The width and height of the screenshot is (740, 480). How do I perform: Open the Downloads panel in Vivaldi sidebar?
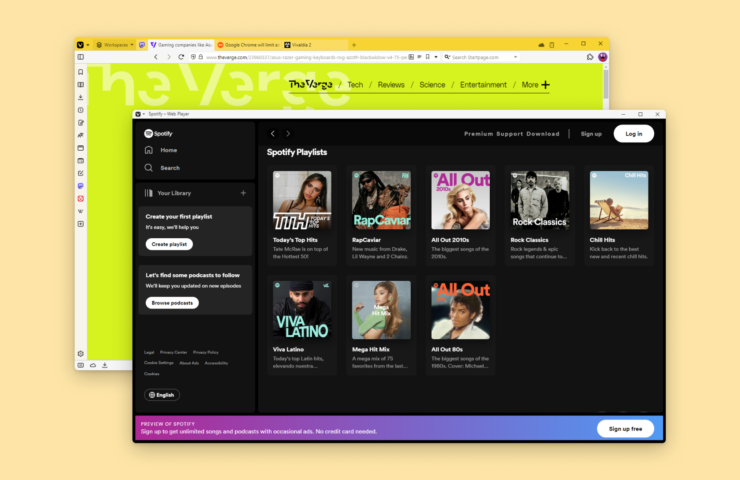81,97
